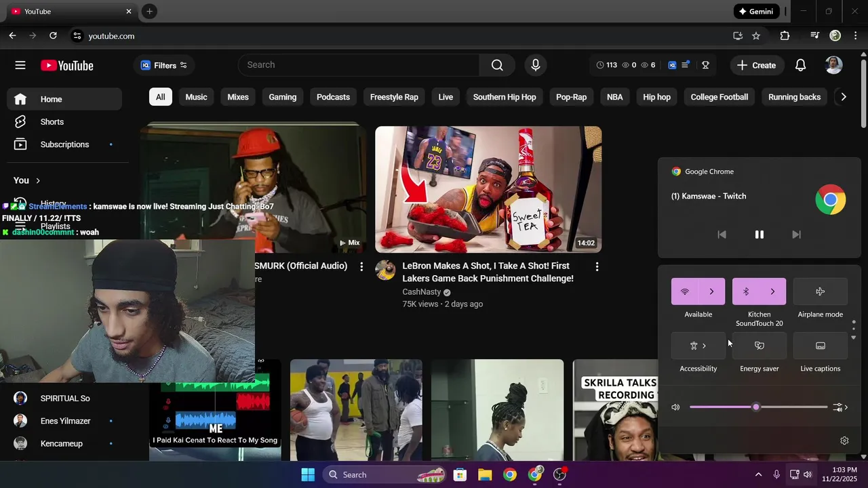Toggle Airplane mode
This screenshot has height=488, width=868.
point(821,291)
